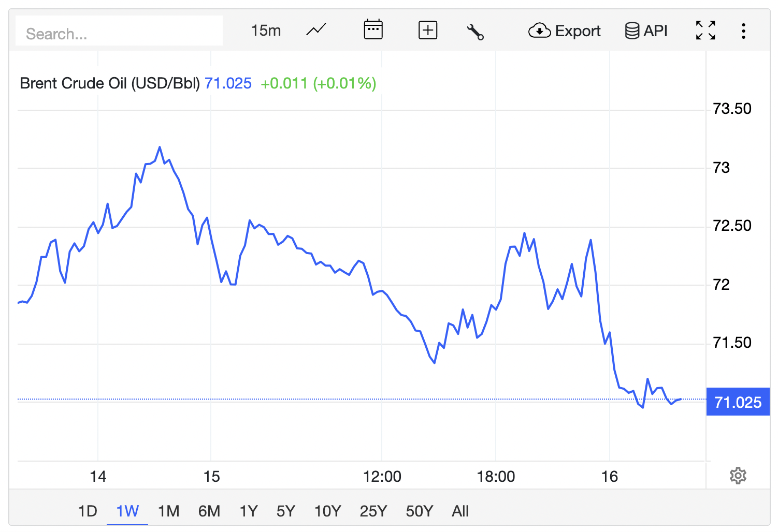
Task: Click the 15 date axis label
Action: (x=211, y=477)
